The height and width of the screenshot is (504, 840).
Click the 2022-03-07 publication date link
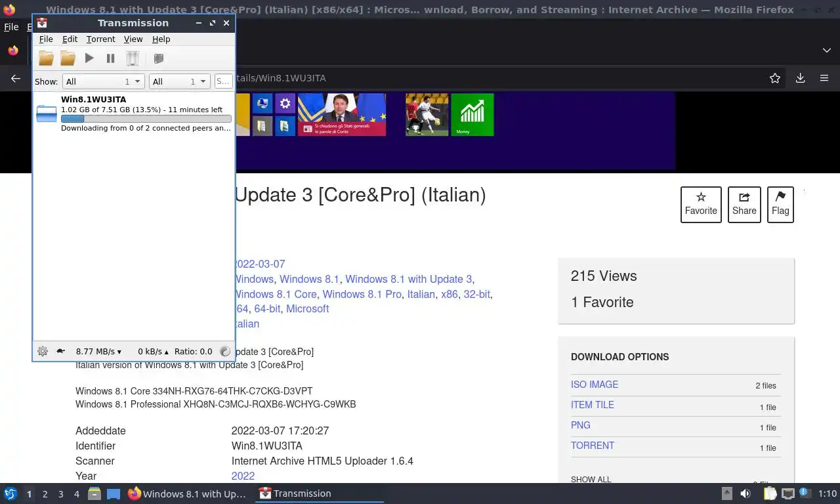point(259,264)
